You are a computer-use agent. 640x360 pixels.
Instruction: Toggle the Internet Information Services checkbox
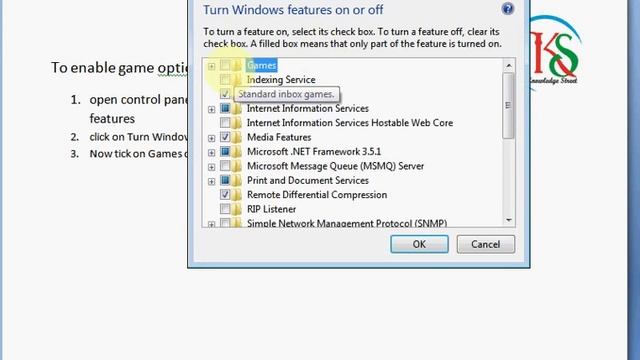point(225,108)
